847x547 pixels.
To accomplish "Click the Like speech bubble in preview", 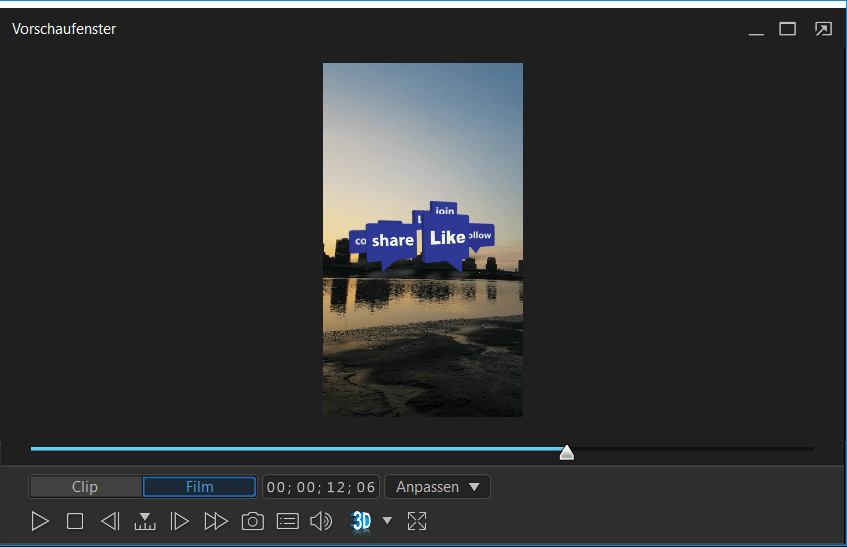I will click(446, 239).
